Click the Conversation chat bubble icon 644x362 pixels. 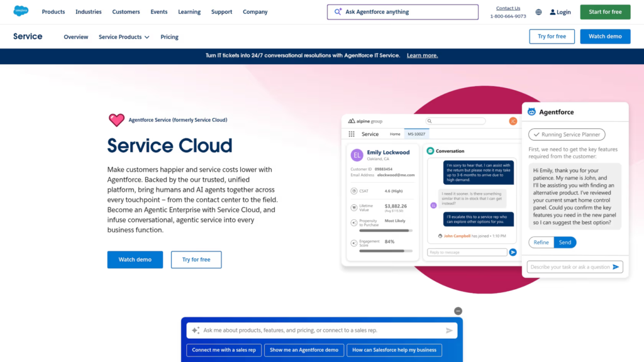431,151
